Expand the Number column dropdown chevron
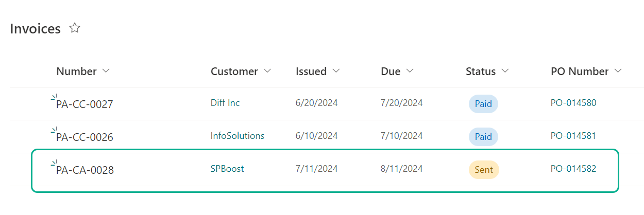644x215 pixels. [106, 71]
